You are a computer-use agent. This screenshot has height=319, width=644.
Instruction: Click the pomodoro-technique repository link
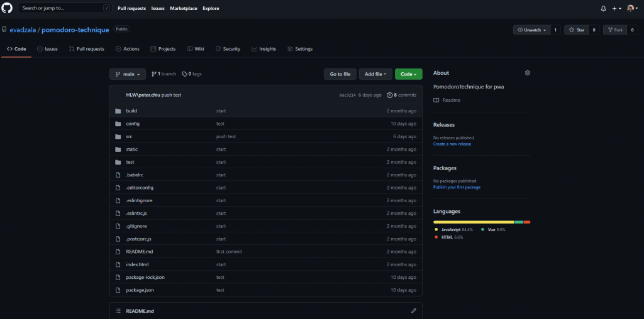[x=75, y=30]
